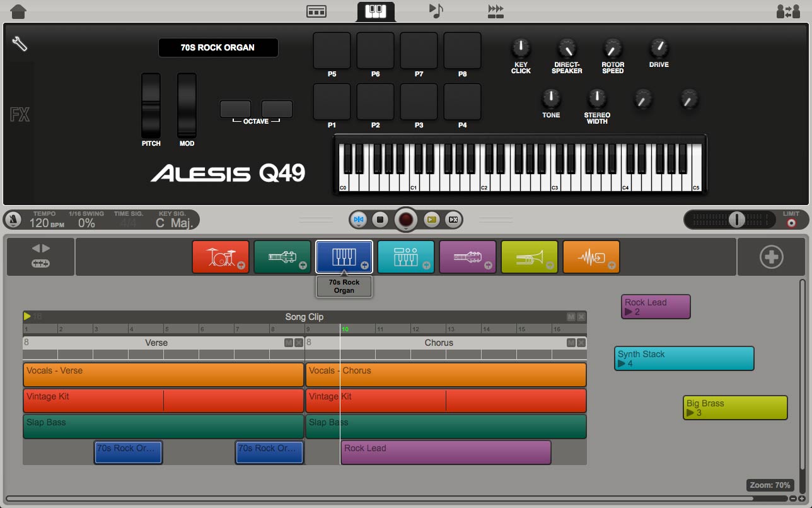Open the 70S ROCK ORGAN preset selector
Screen dimensions: 812x508
tap(218, 47)
